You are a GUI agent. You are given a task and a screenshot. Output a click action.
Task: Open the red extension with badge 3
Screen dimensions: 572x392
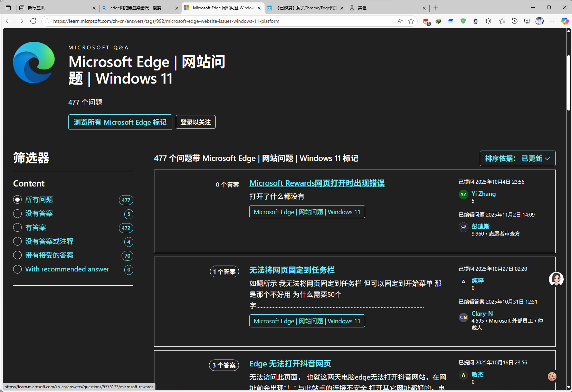(426, 21)
